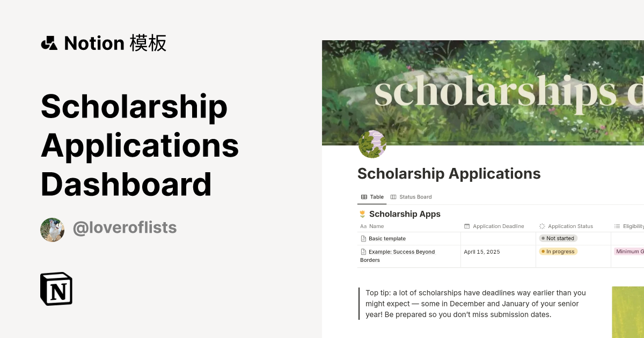Click the tulip icon beside Scholarship Apps
Viewport: 644px width, 338px height.
[362, 214]
